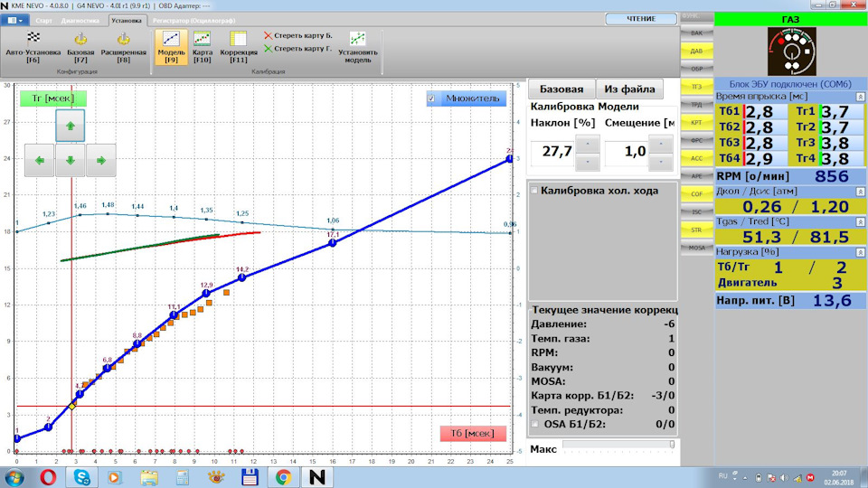Click the ЧТЕНИЕ button

(x=641, y=19)
